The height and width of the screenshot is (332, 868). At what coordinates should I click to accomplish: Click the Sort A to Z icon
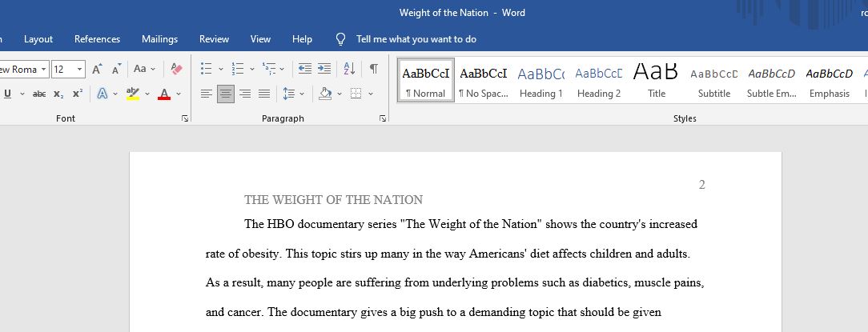point(349,69)
